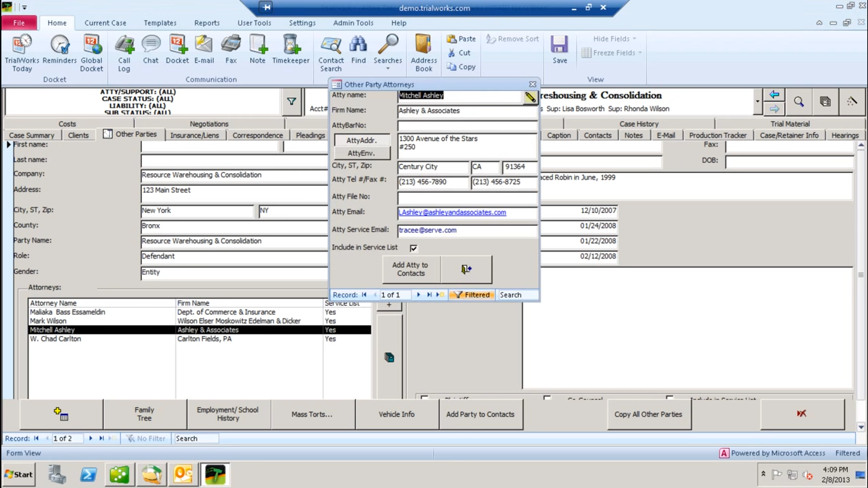Click the Add Party to Contacts button
Image resolution: width=868 pixels, height=488 pixels.
click(480, 414)
